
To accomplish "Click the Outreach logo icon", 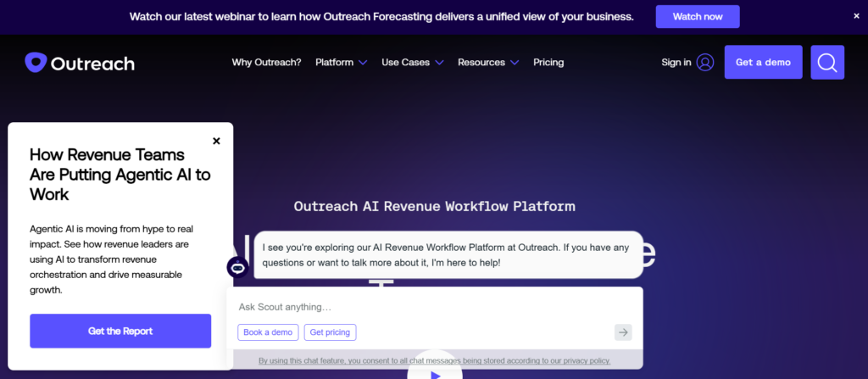I will click(x=36, y=63).
